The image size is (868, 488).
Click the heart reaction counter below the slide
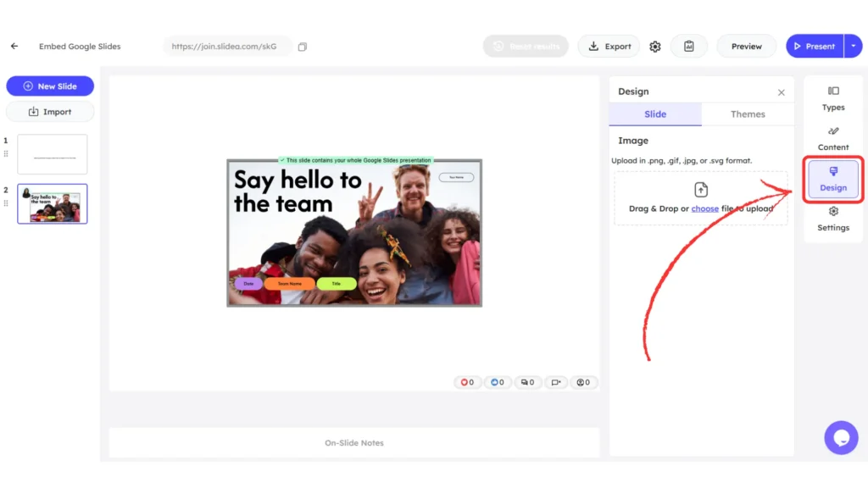point(467,382)
